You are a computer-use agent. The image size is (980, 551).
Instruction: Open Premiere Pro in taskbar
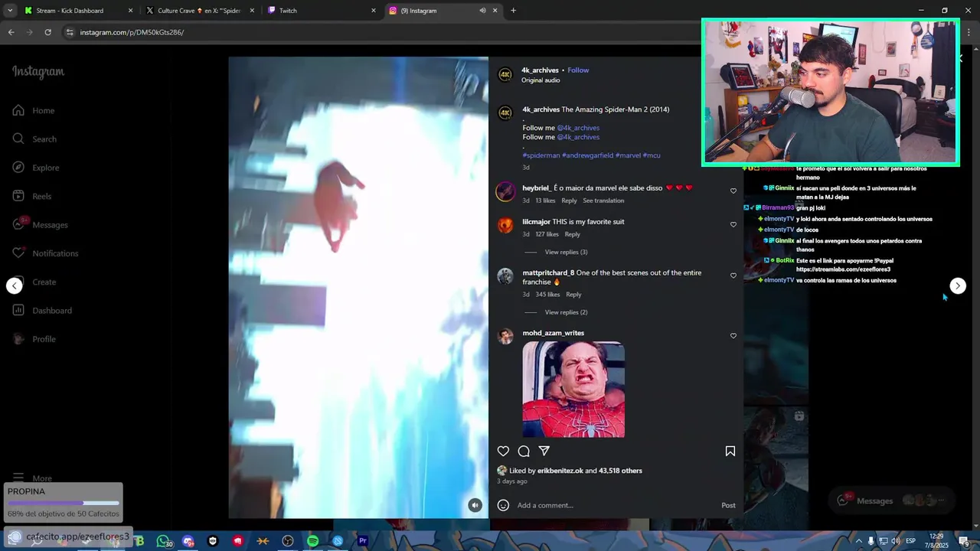click(x=363, y=541)
